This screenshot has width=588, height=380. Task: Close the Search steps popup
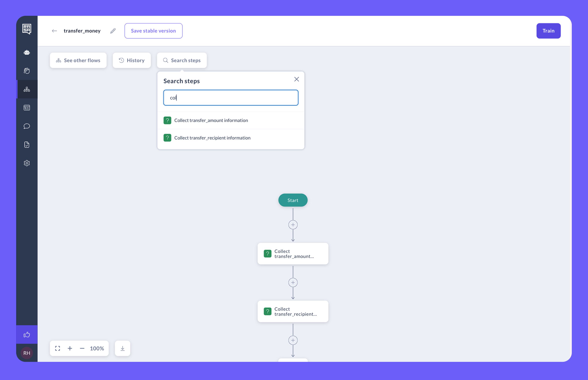(296, 79)
